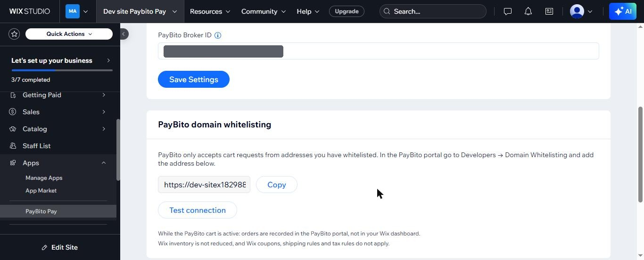Image resolution: width=644 pixels, height=260 pixels.
Task: Open the Resources menu
Action: point(210,11)
